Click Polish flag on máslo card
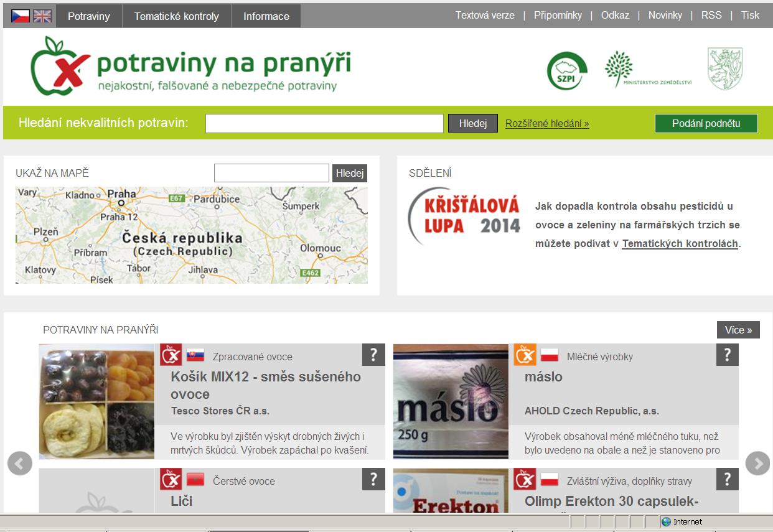 (550, 356)
